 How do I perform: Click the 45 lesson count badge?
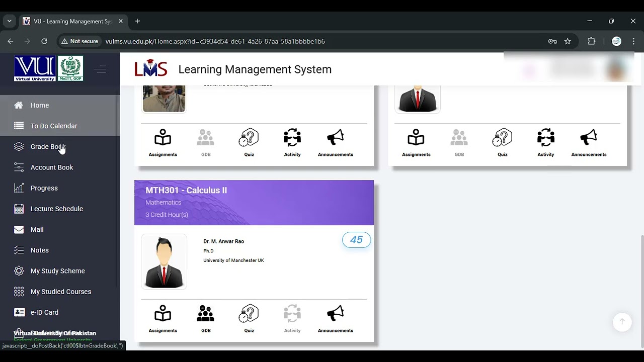(356, 240)
